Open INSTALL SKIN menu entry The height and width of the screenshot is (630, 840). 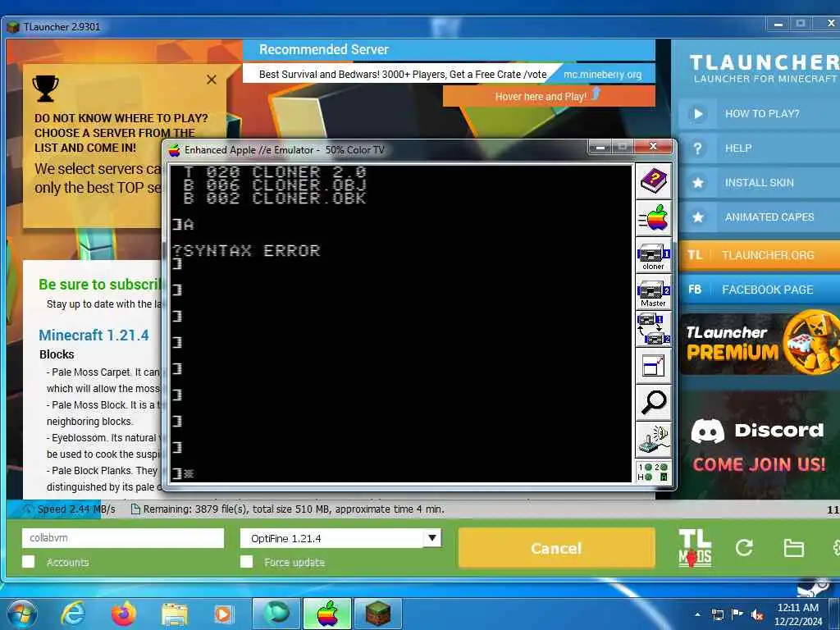point(759,183)
